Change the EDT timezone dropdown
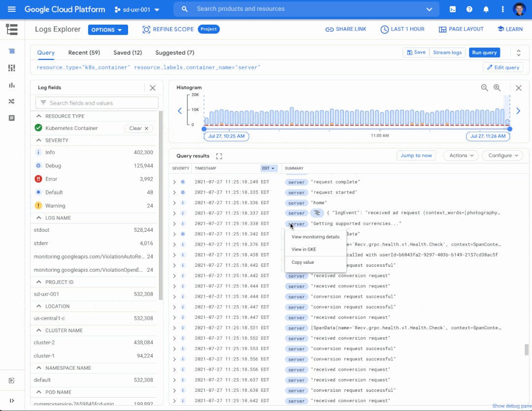Viewport: 532px width, 411px height. point(269,168)
